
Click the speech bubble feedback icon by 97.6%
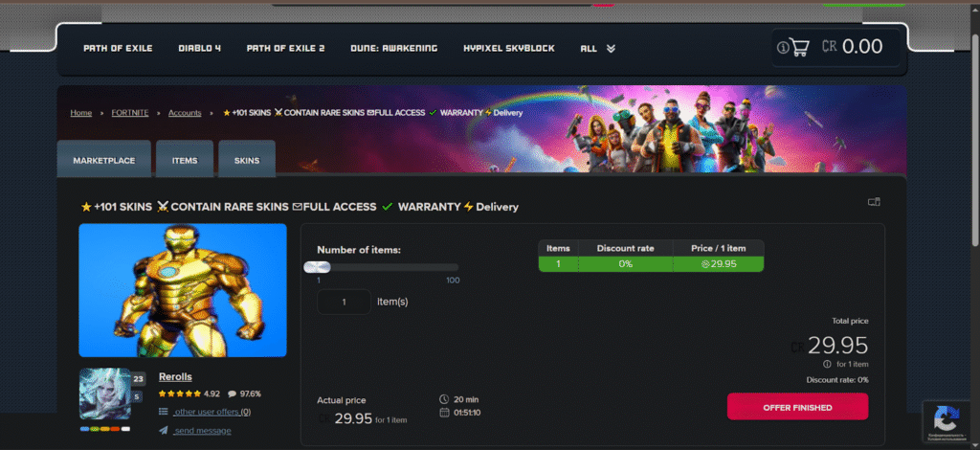(x=232, y=394)
